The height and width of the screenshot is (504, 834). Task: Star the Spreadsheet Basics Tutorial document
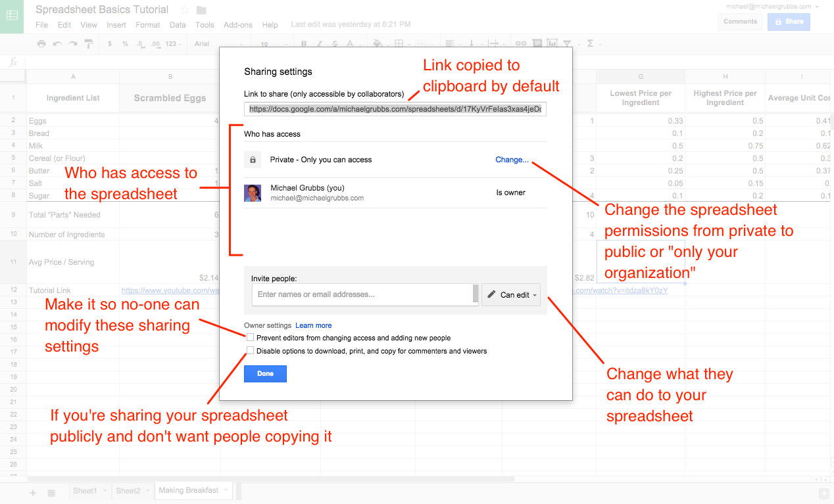[184, 9]
